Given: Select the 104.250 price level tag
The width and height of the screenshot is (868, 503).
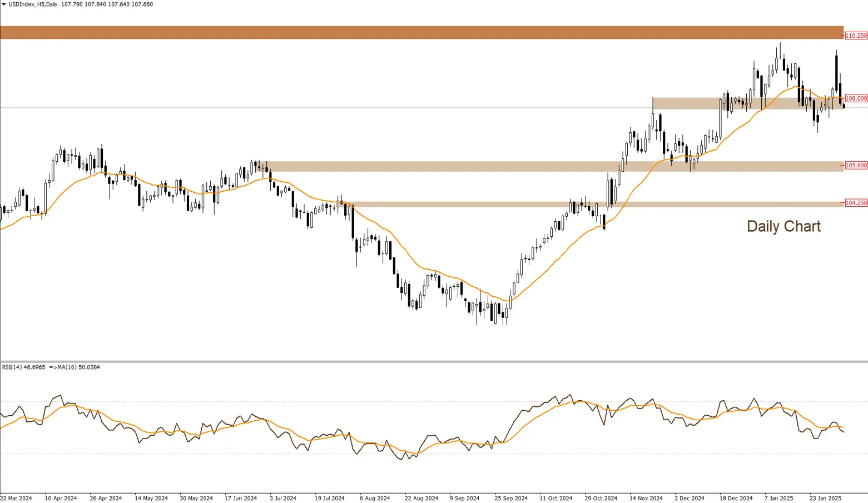Looking at the screenshot, I should click(856, 203).
